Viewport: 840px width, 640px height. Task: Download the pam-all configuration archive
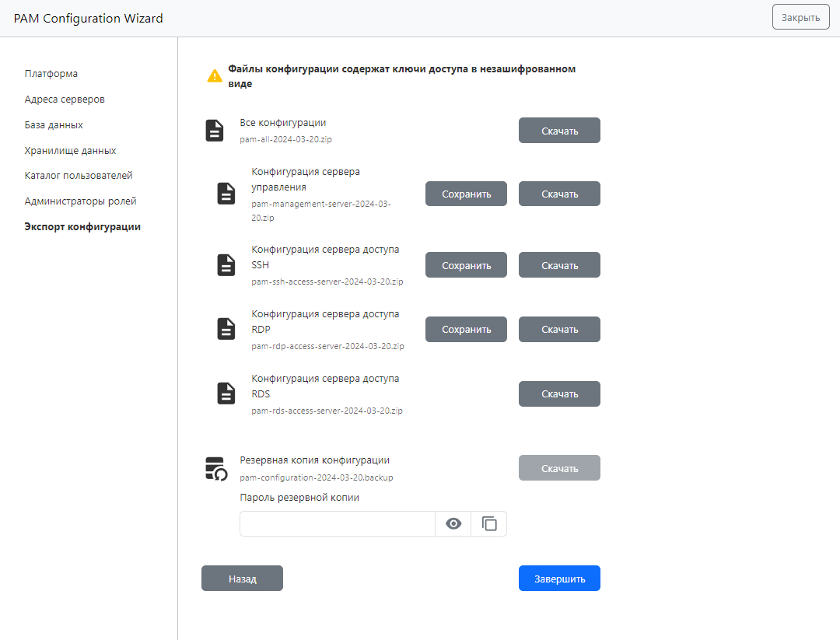pyautogui.click(x=559, y=131)
